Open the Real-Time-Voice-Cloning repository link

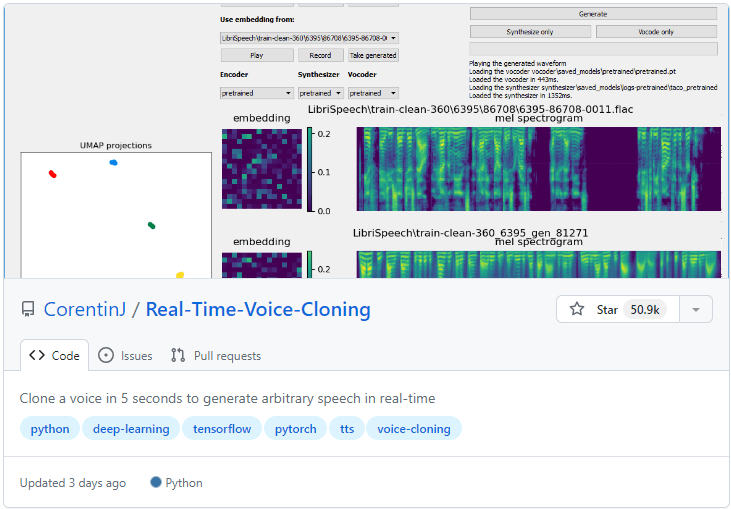[x=258, y=310]
